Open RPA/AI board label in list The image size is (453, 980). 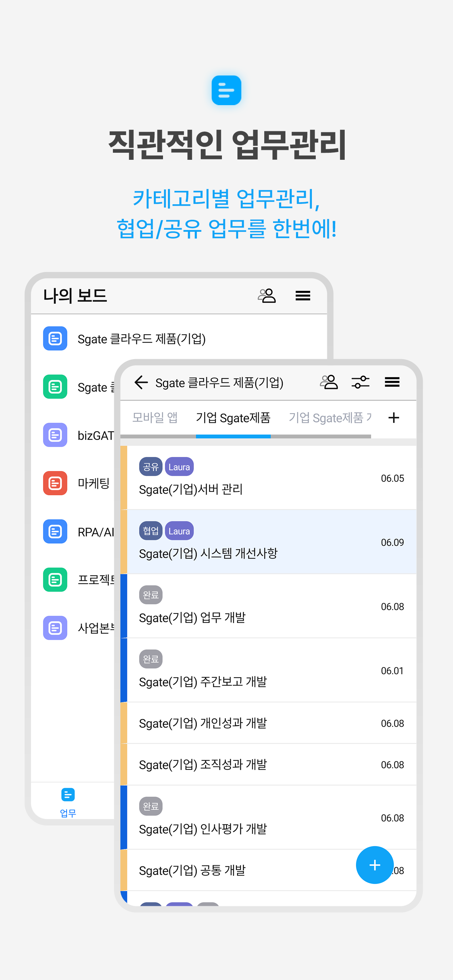coord(96,532)
